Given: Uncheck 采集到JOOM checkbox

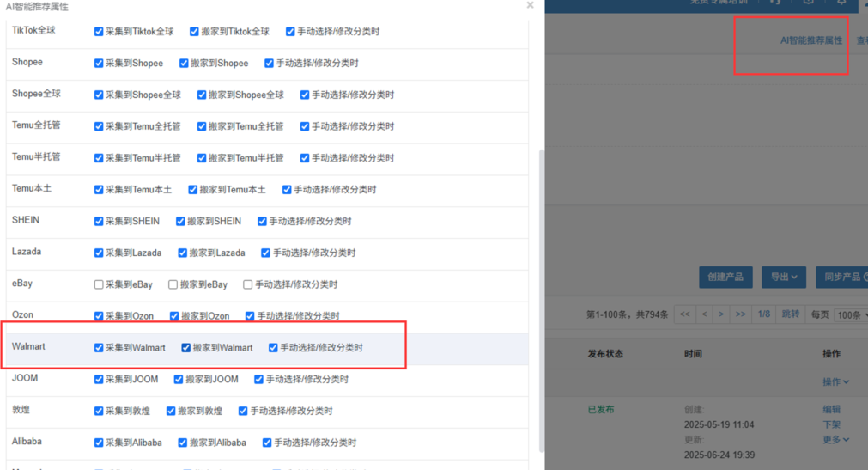Looking at the screenshot, I should 99,379.
